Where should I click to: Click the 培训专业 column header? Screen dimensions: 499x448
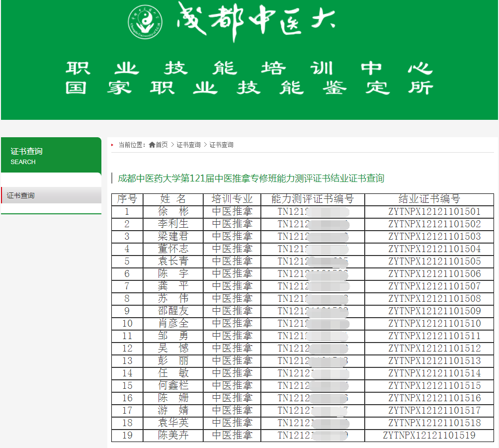[x=232, y=199]
